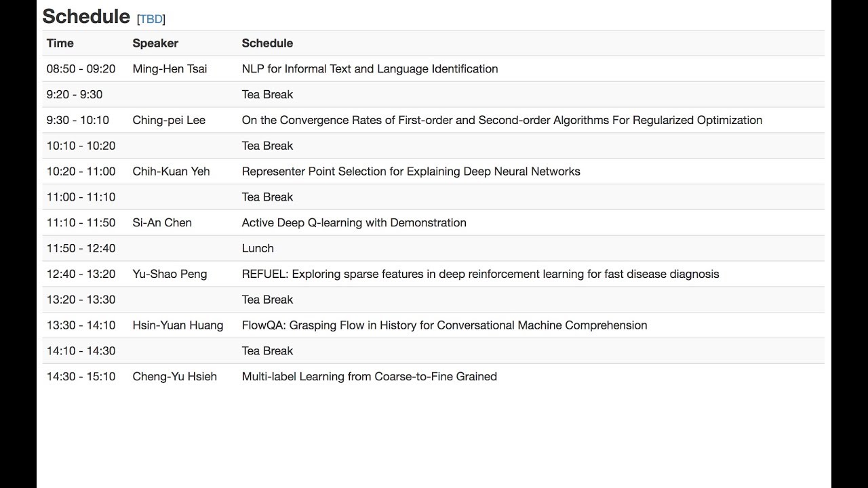Click the Cheng-Yu Hsieh speaker name
Image resolution: width=868 pixels, height=488 pixels.
click(x=175, y=376)
